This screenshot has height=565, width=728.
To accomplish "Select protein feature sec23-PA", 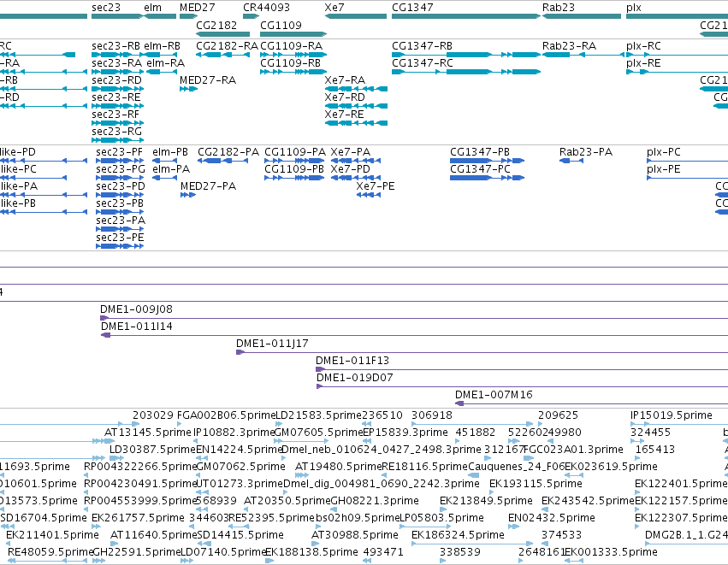I will coord(120,230).
